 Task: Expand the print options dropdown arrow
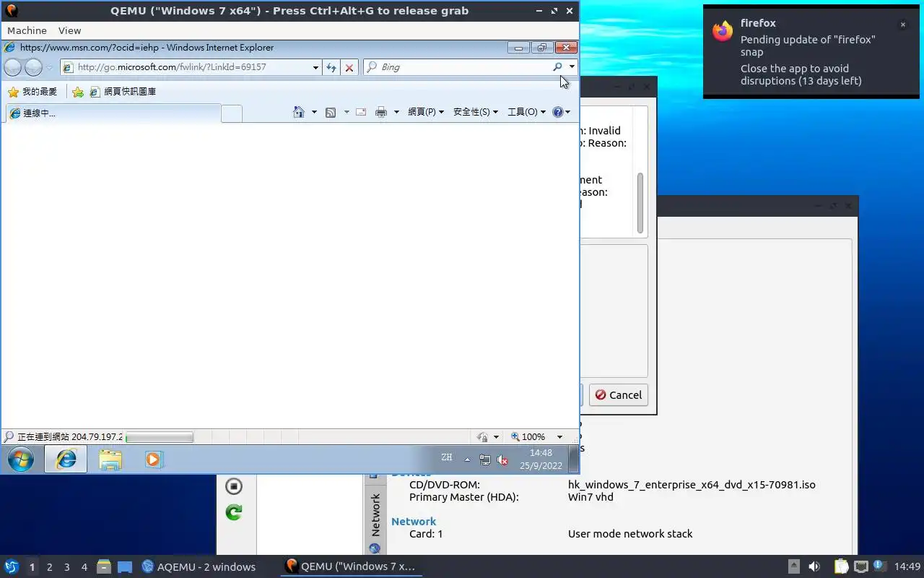[x=396, y=112]
